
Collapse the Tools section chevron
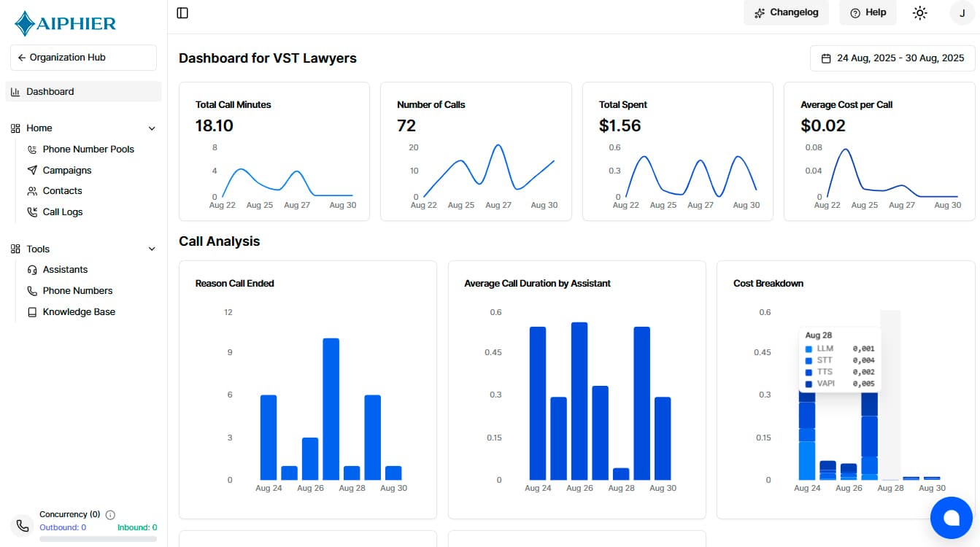(x=152, y=249)
